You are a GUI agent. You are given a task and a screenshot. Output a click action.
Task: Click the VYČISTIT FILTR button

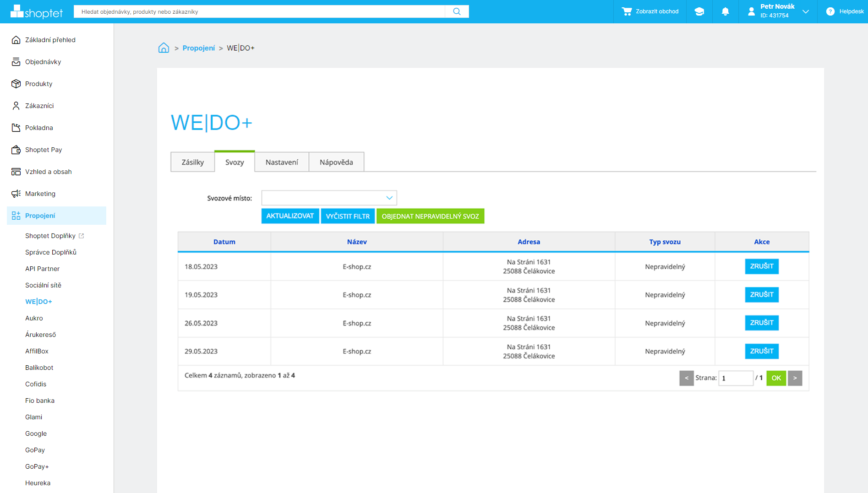click(348, 216)
